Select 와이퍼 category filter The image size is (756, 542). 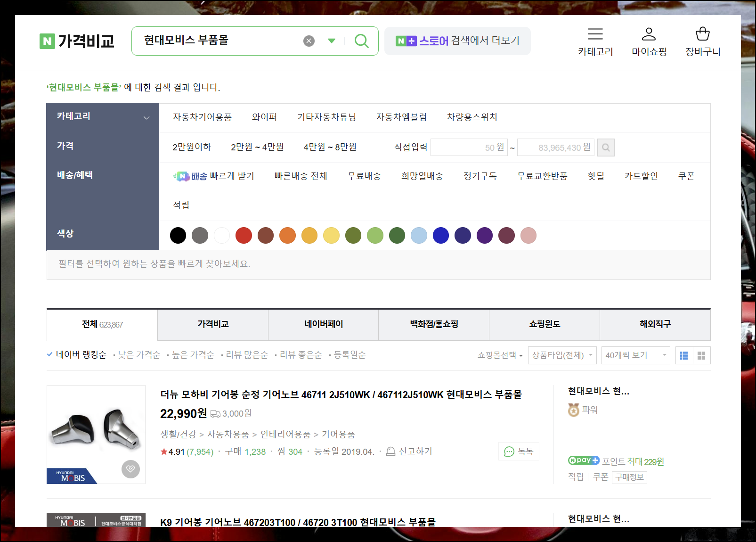pos(264,117)
